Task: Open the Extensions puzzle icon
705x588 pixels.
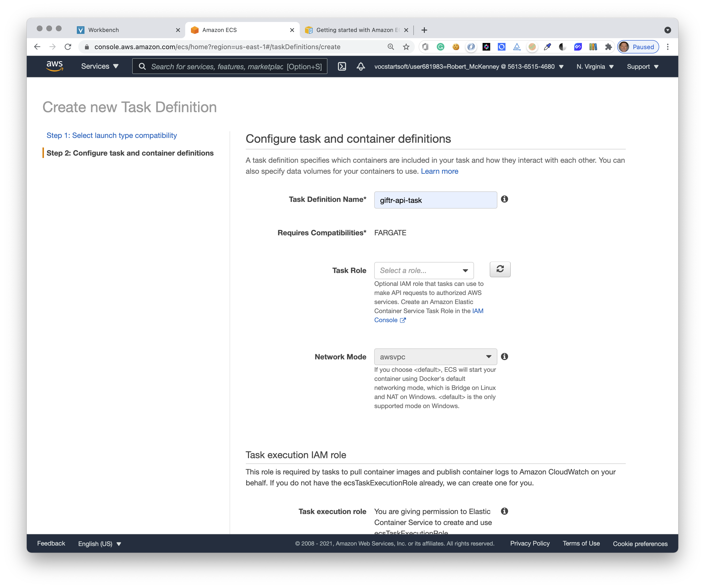Action: 608,47
